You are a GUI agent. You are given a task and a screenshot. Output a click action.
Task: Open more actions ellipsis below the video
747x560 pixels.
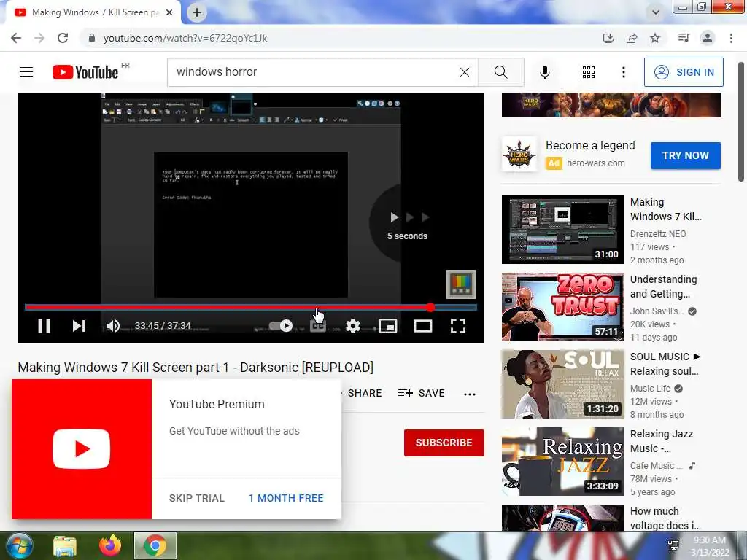tap(470, 394)
